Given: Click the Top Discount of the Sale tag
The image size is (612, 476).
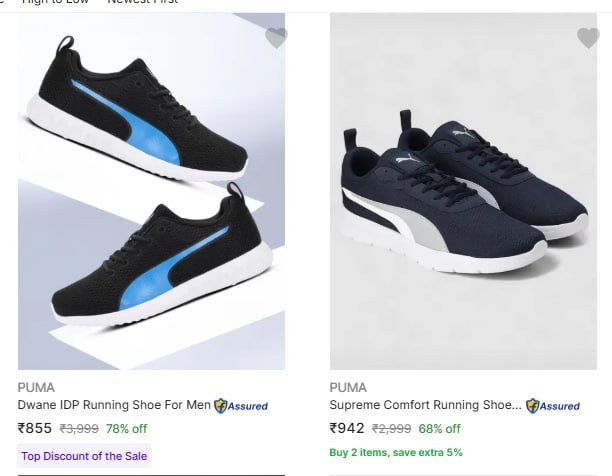Looking at the screenshot, I should (84, 456).
